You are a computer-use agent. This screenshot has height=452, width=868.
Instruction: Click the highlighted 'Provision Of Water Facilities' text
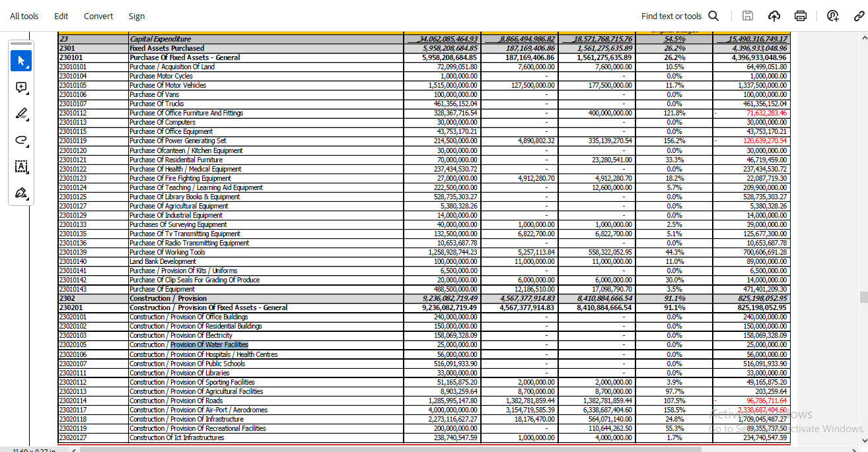[x=209, y=344]
